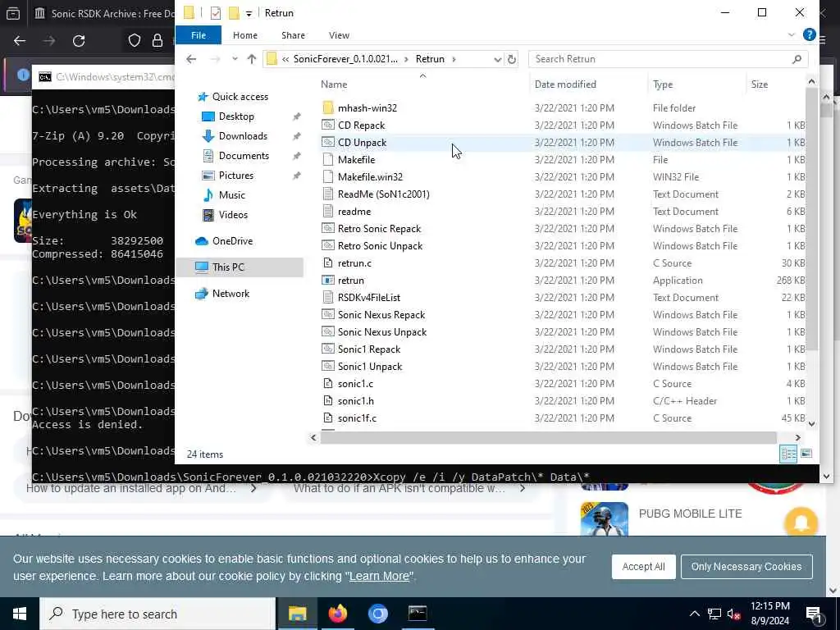
Task: Select the 'Sonic1 Unpack' batch file
Action: pyautogui.click(x=370, y=367)
